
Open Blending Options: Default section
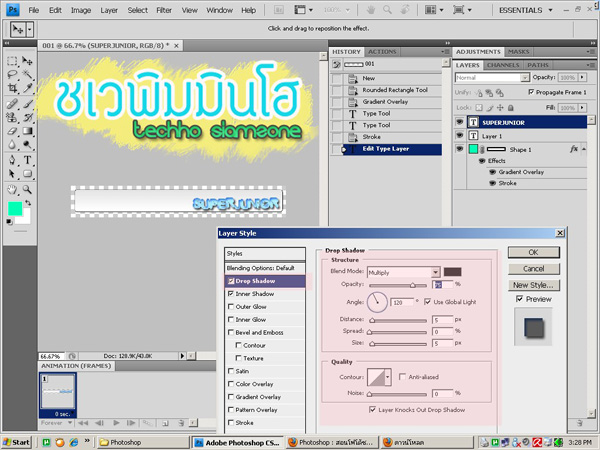pyautogui.click(x=265, y=268)
